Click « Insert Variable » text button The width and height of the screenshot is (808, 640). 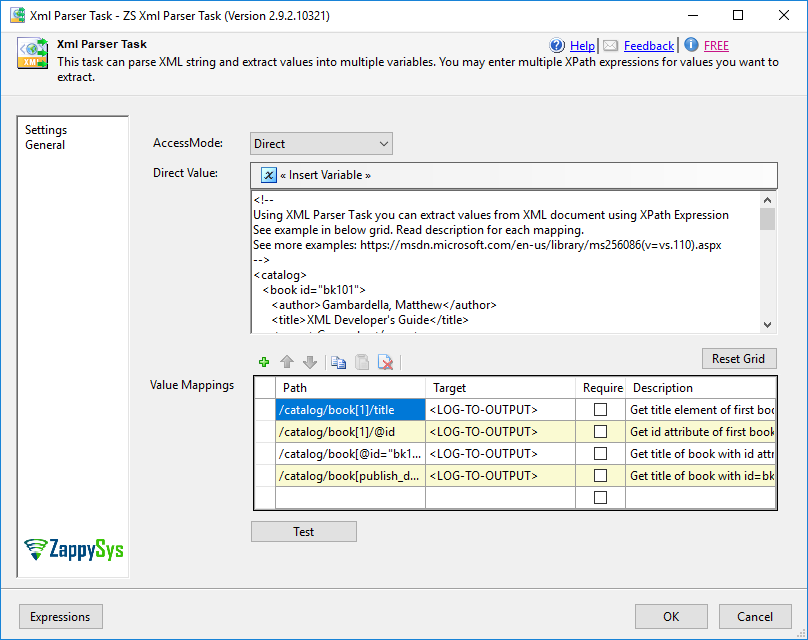pyautogui.click(x=325, y=175)
